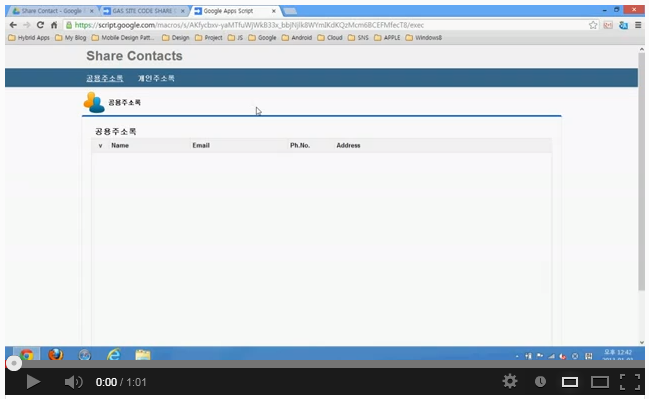Screen dimensions: 649x399
Task: Click the page vertical scrollbar
Action: [641, 172]
